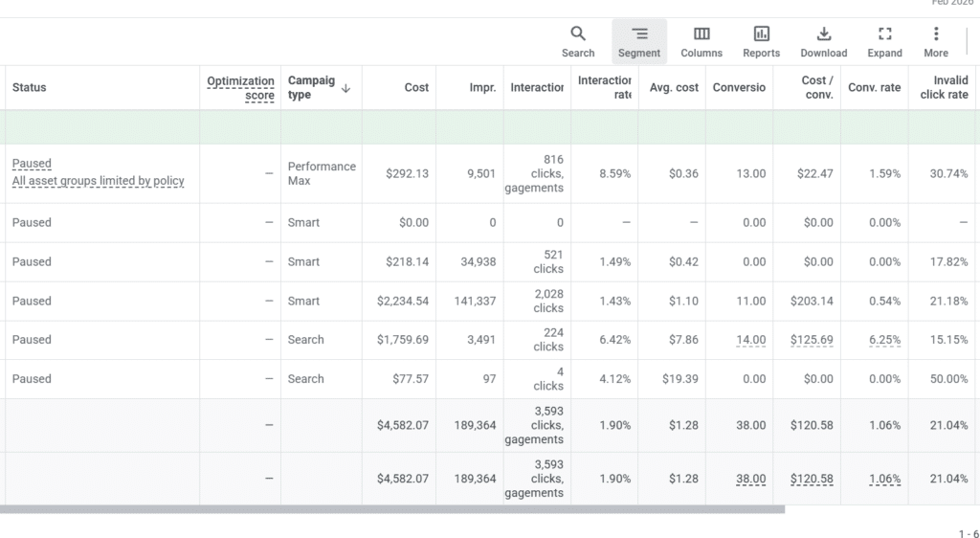980x538 pixels.
Task: Open the underlined 6.25% conversion rate
Action: (x=884, y=340)
